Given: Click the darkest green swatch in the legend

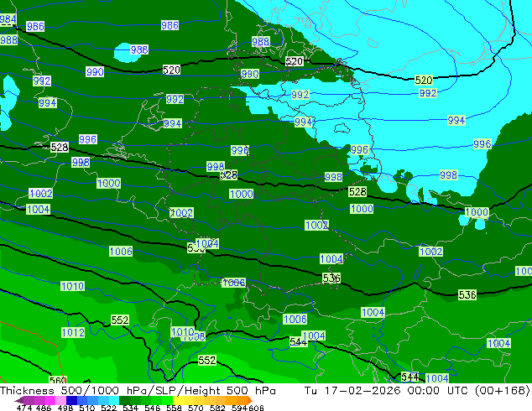Looking at the screenshot, I should (x=125, y=400).
